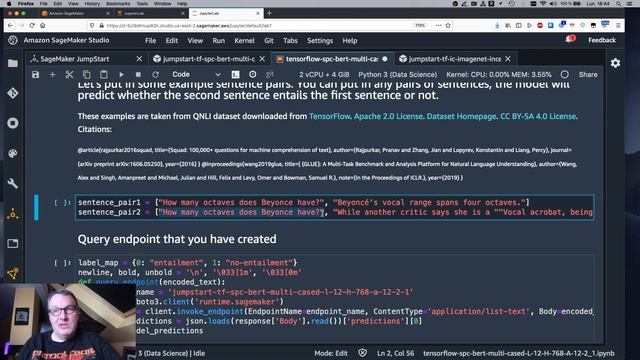Click Python 3 (Data Science) kernel selector
640x360 pixels.
(x=398, y=75)
